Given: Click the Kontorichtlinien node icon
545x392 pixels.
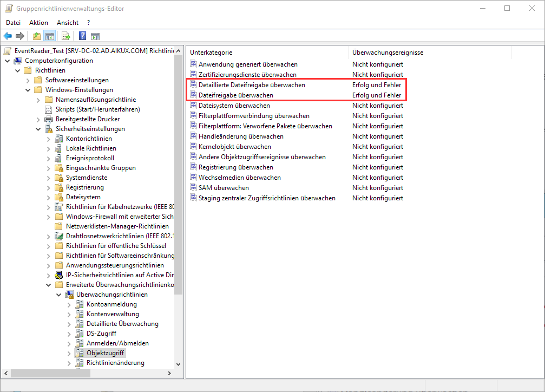Looking at the screenshot, I should (x=59, y=139).
